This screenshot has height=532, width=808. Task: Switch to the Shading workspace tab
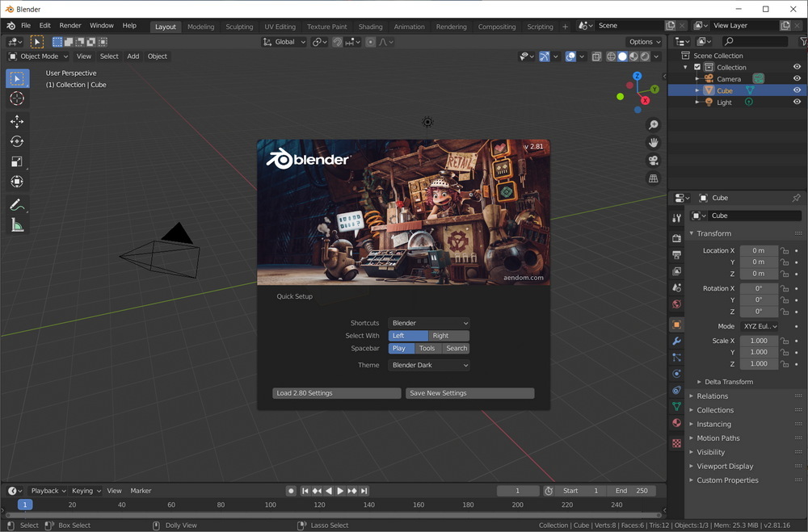371,27
